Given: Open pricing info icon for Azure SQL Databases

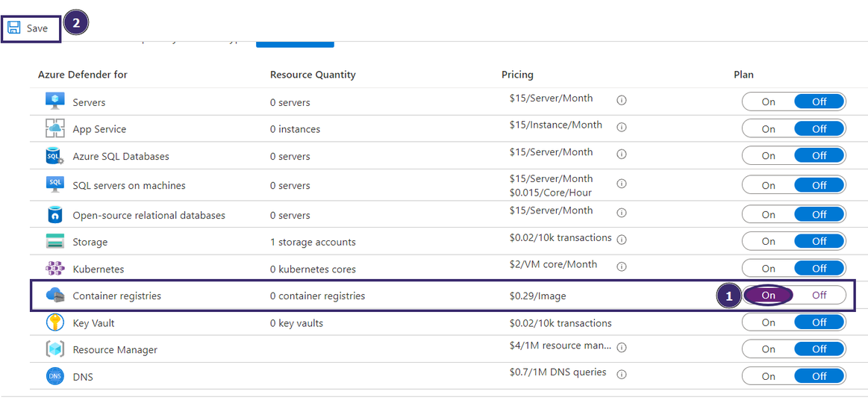Looking at the screenshot, I should click(x=622, y=154).
